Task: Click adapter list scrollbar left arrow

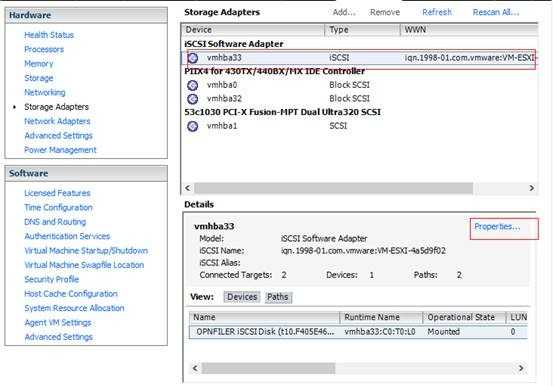Action: tap(188, 188)
